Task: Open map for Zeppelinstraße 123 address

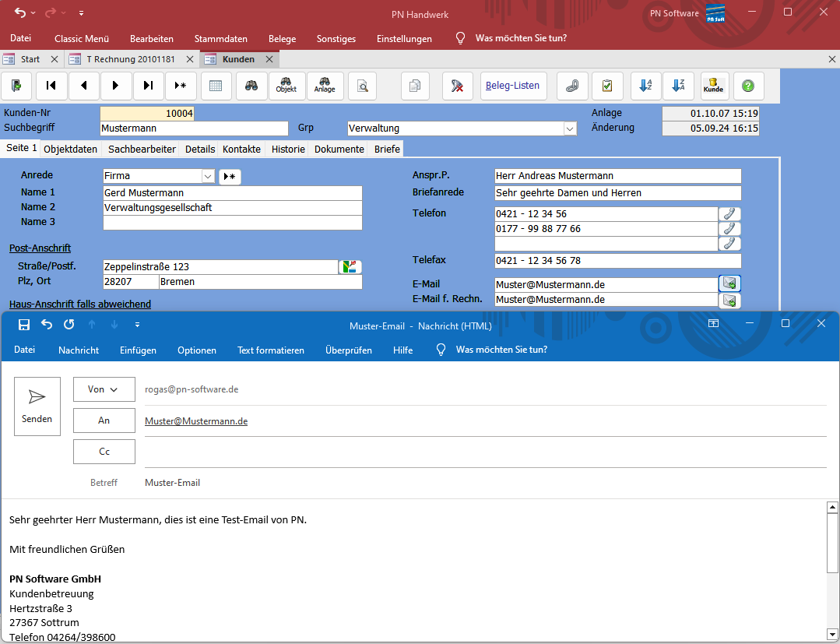Action: pyautogui.click(x=350, y=267)
